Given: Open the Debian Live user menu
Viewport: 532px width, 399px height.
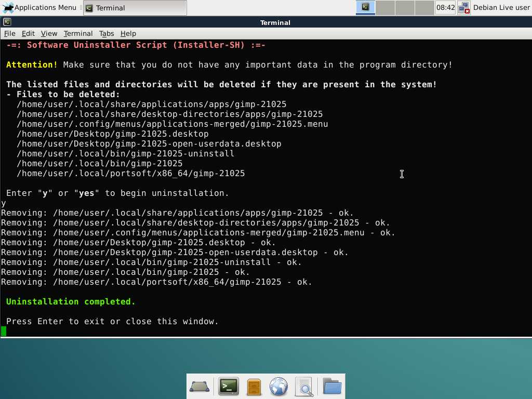Looking at the screenshot, I should coord(501,7).
